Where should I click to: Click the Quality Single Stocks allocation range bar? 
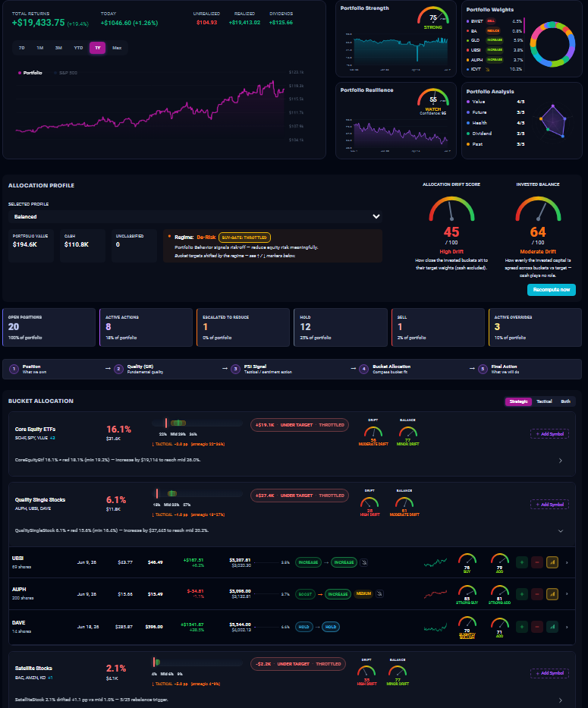197,493
